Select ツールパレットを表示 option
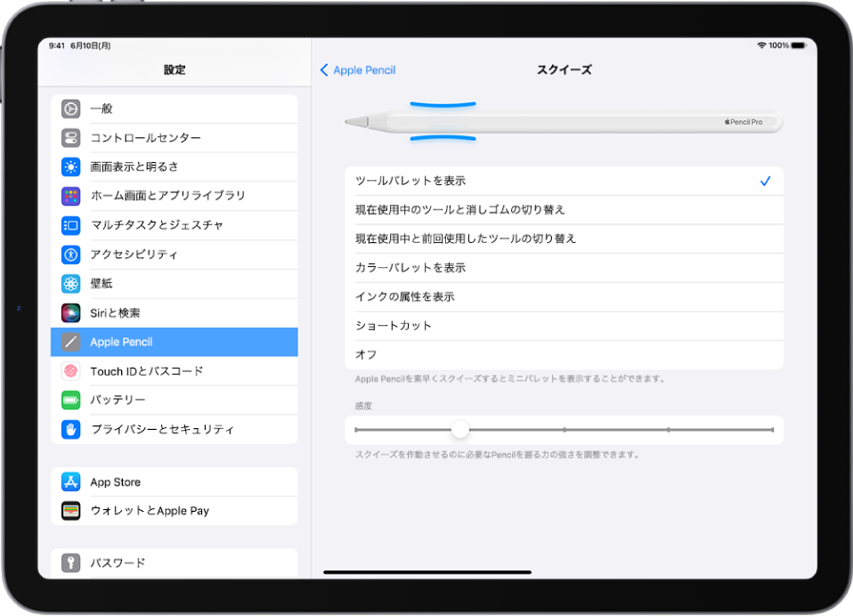853x616 pixels. [x=565, y=181]
